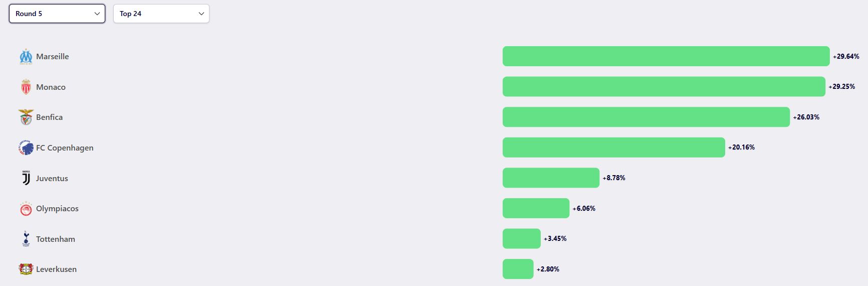
Task: Click the Olympiacos club crest icon
Action: (x=26, y=209)
